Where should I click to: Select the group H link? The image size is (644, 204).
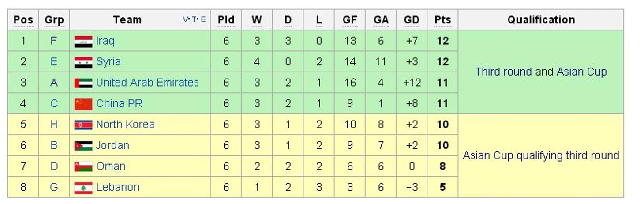tap(54, 125)
